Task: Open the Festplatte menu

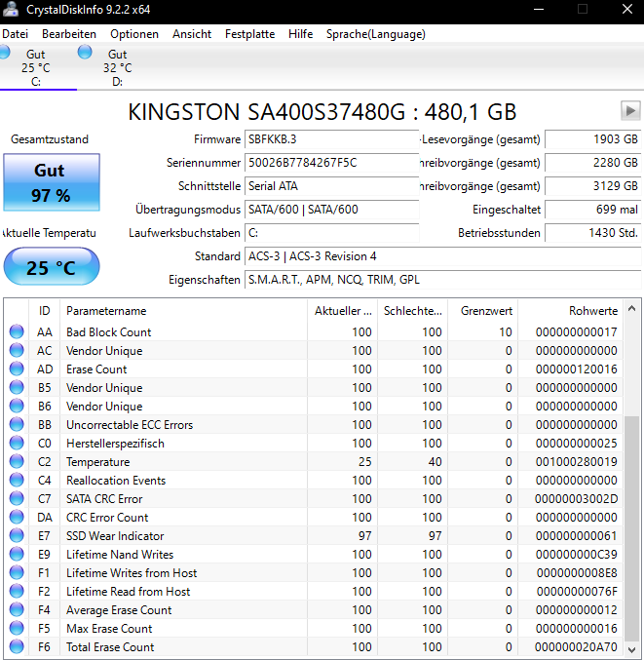Action: click(249, 34)
